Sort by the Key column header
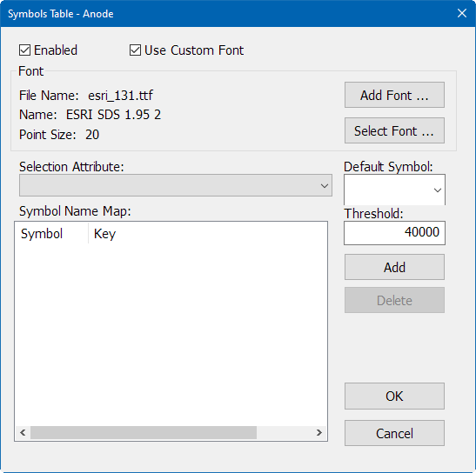The height and width of the screenshot is (473, 476). (x=104, y=234)
